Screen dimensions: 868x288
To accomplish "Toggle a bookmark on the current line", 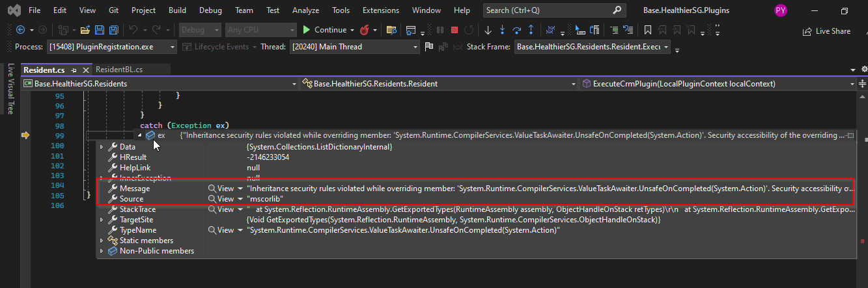I will tap(647, 30).
